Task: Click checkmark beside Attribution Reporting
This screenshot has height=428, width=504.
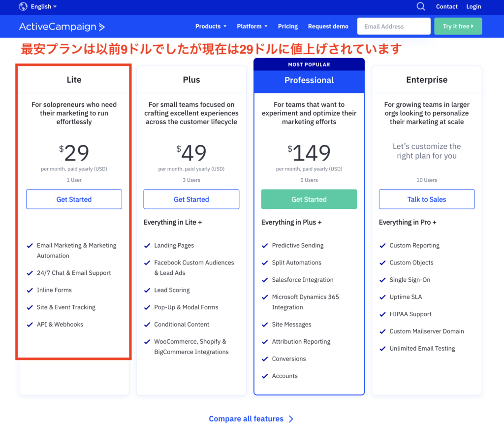Action: tap(265, 341)
